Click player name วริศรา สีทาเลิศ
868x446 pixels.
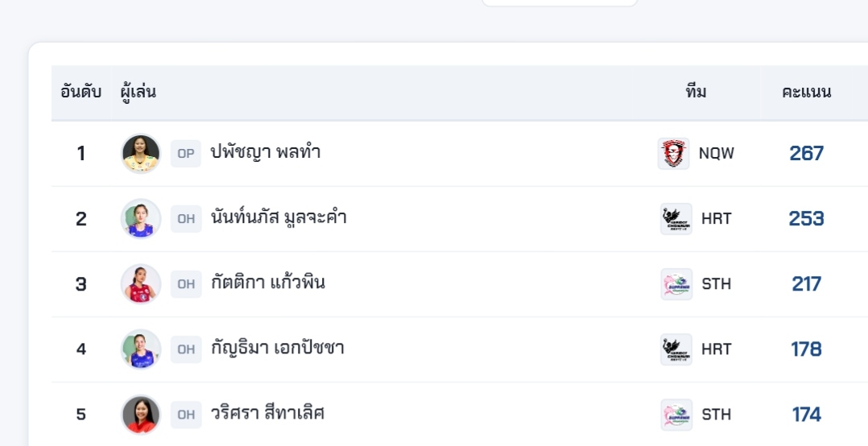click(x=268, y=413)
